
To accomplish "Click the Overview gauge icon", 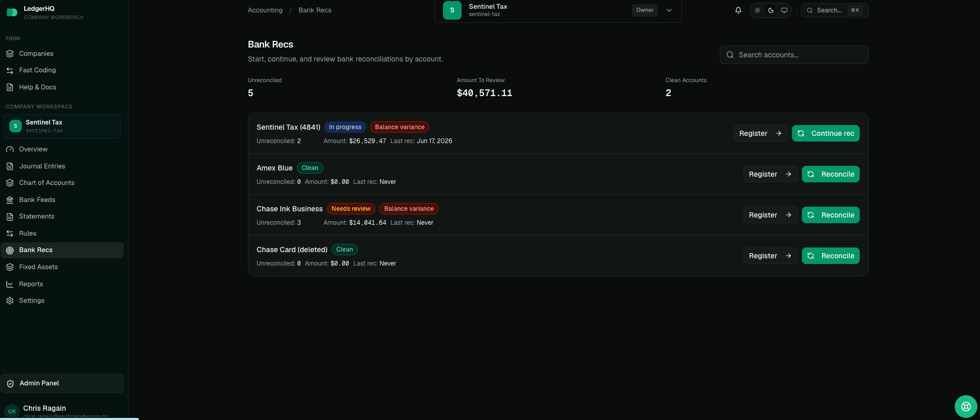I will (10, 149).
